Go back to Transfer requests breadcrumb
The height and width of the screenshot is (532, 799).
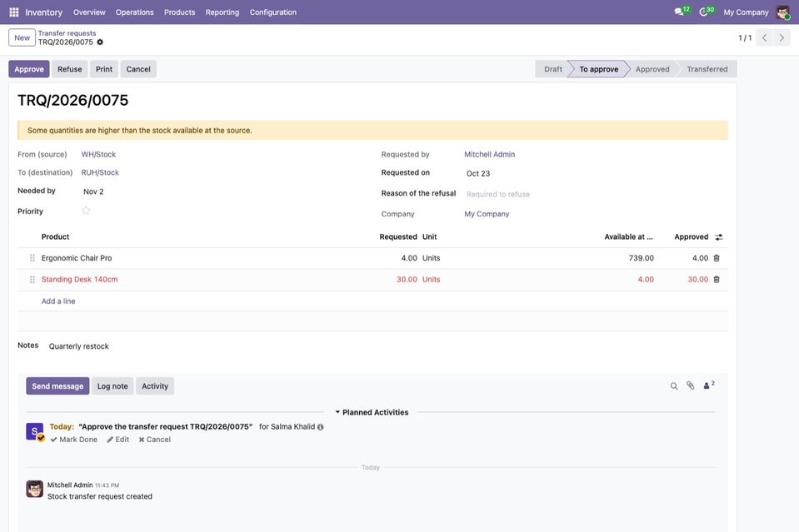[67, 33]
